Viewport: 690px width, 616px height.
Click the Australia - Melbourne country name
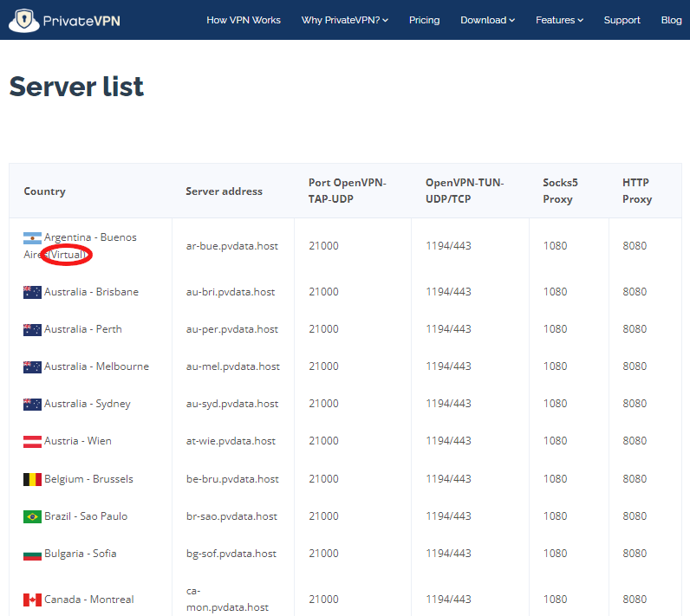[x=96, y=366]
